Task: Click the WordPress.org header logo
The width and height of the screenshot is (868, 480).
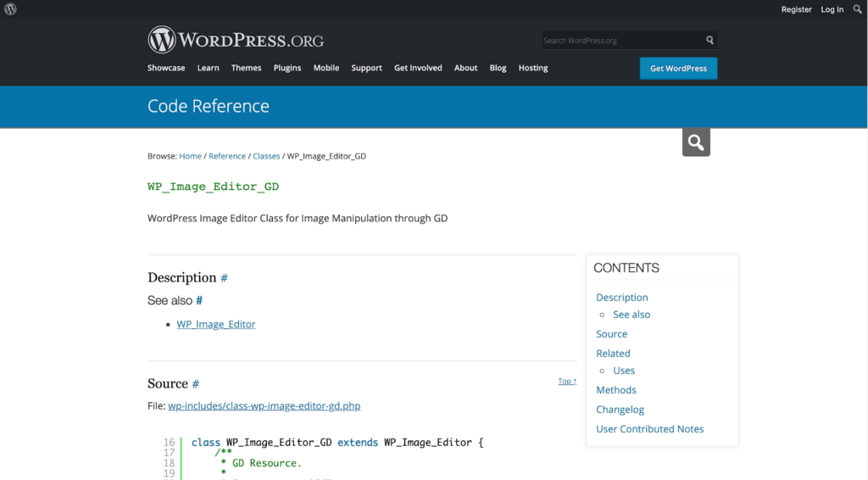Action: click(x=236, y=40)
